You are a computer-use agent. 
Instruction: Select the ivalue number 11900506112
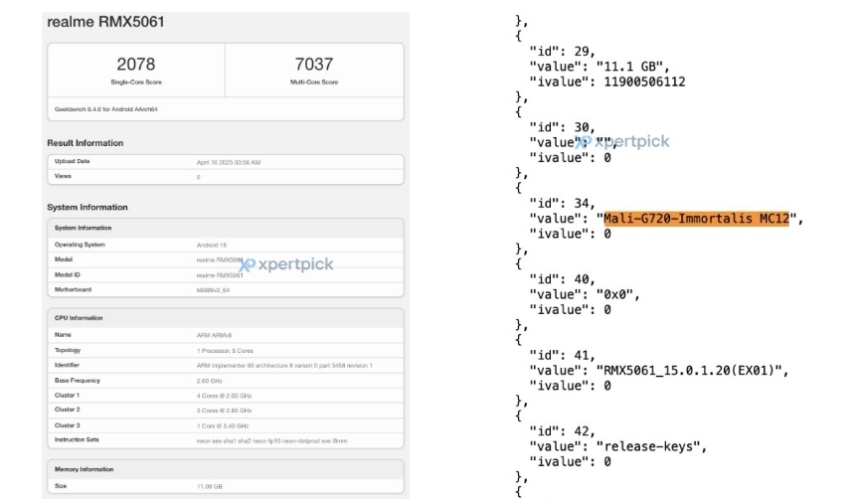click(x=645, y=82)
